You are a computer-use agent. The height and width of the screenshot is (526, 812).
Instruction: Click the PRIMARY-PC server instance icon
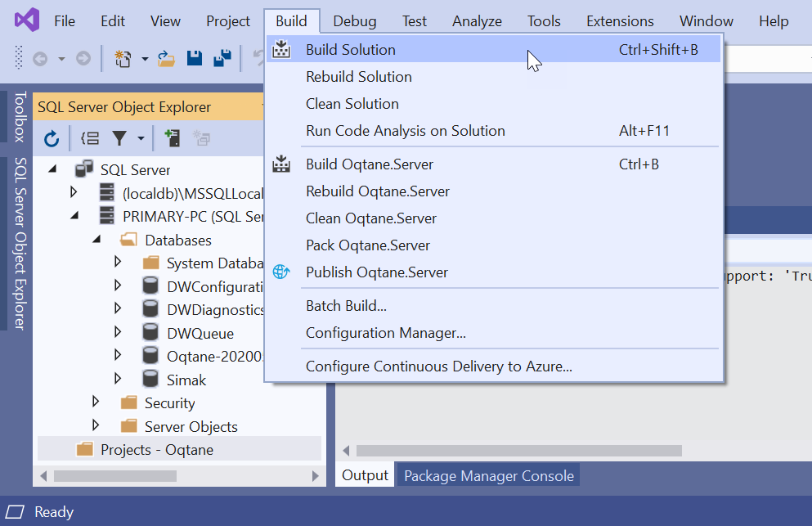(106, 215)
